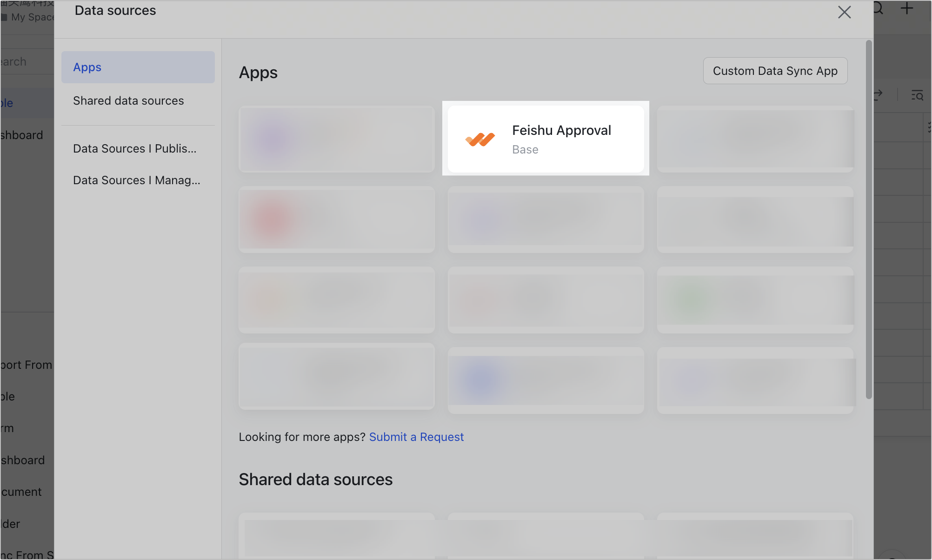Select the Feishu Approval app card

pos(546,139)
